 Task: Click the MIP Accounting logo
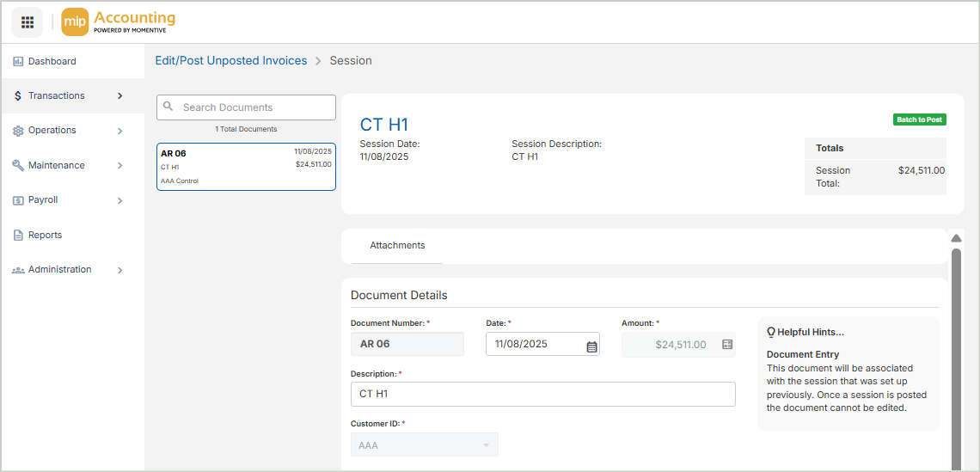(x=119, y=22)
